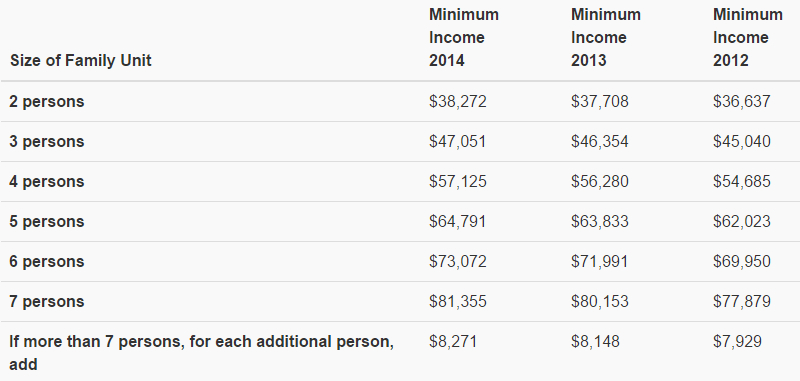Click the $8,148 additional amount
The height and width of the screenshot is (381, 800).
(x=595, y=341)
